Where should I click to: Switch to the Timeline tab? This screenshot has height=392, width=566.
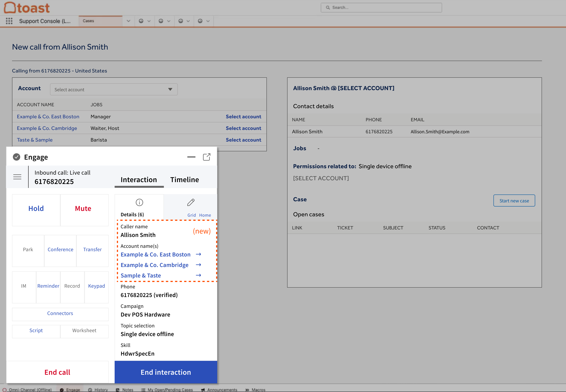(185, 180)
